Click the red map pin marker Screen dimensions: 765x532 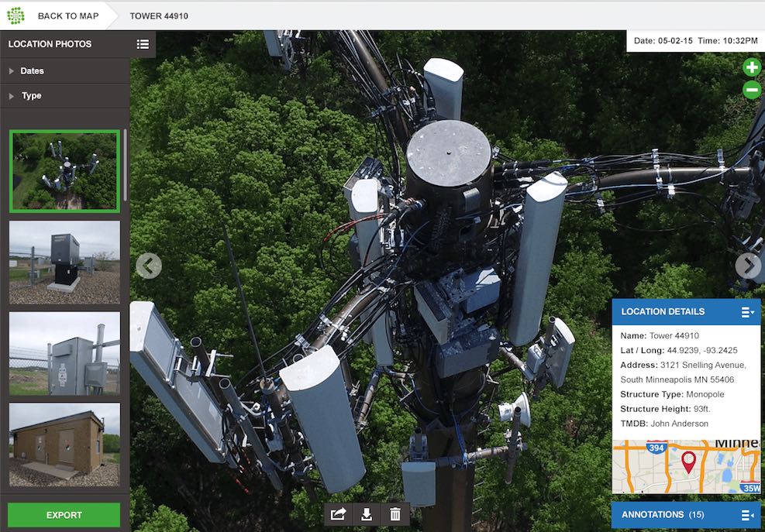click(688, 462)
